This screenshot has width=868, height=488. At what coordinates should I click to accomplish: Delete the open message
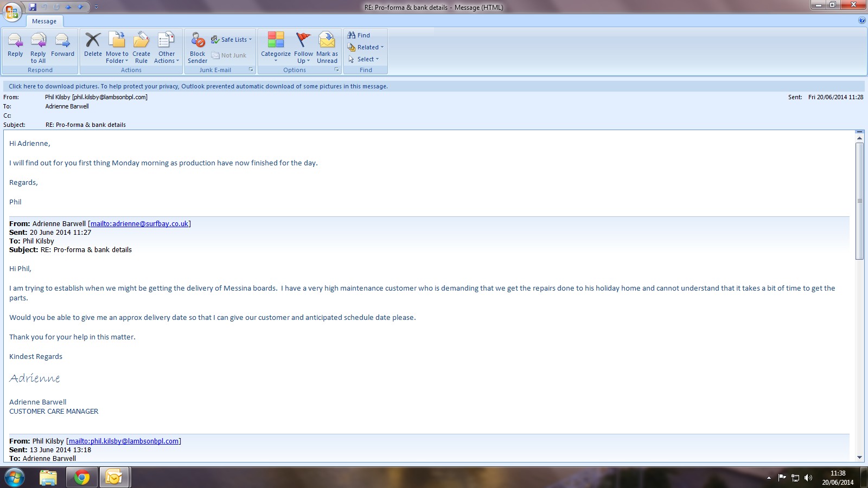(93, 44)
